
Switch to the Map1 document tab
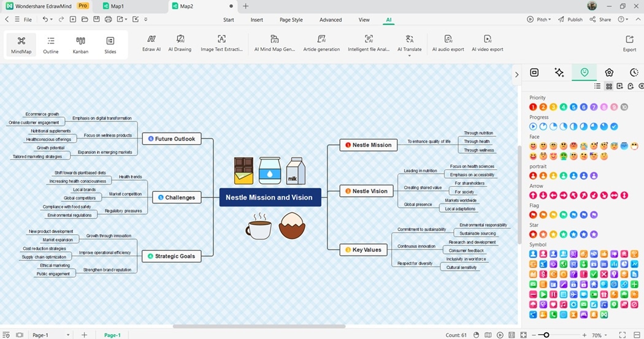coord(117,6)
